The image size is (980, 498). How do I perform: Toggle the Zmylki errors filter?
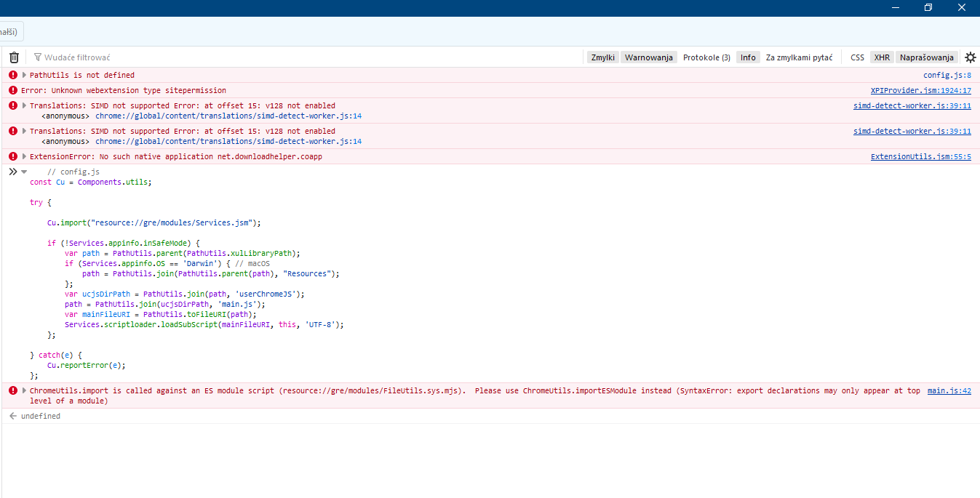[x=603, y=57]
